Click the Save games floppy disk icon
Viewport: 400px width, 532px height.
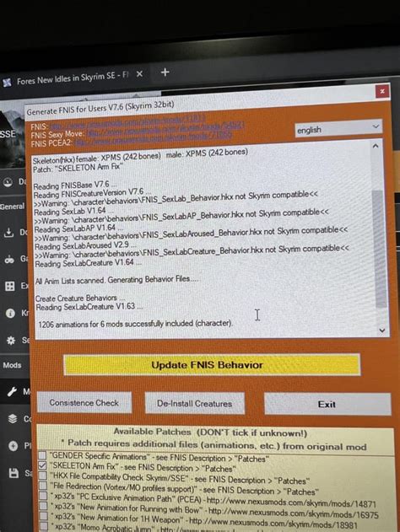tap(14, 473)
